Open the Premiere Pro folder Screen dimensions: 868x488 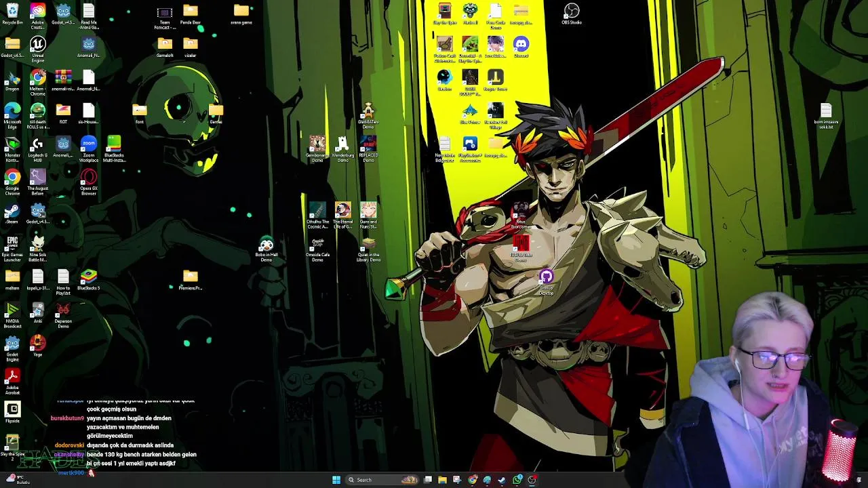(x=191, y=279)
